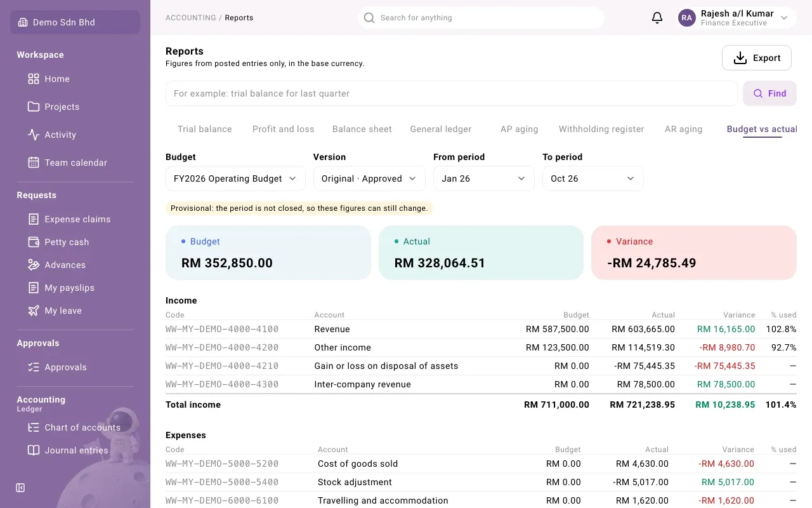
Task: Click the RA user avatar
Action: pyautogui.click(x=687, y=18)
